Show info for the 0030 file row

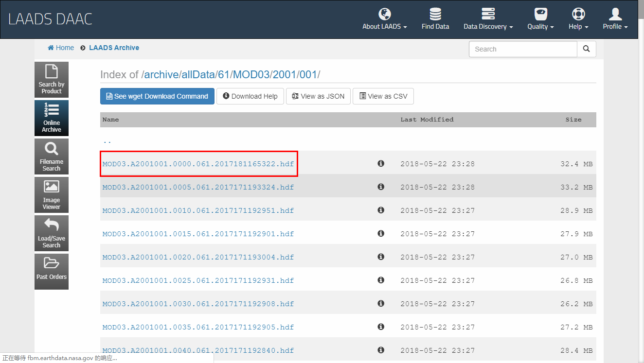(x=381, y=303)
